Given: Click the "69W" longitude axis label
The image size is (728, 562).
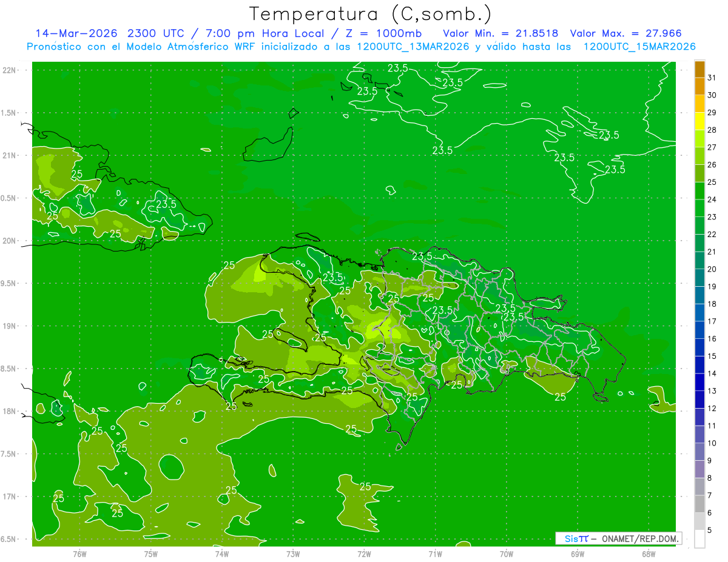Looking at the screenshot, I should click(x=578, y=554).
